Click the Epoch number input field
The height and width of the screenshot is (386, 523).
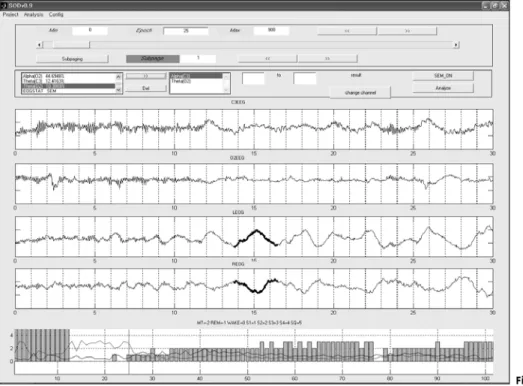pos(186,31)
